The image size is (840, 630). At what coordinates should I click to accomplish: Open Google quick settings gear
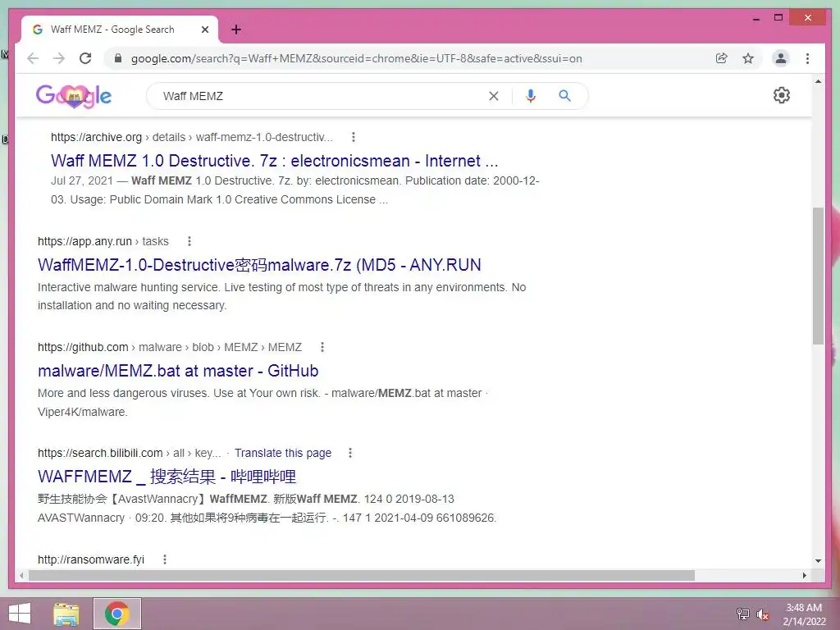pyautogui.click(x=782, y=95)
